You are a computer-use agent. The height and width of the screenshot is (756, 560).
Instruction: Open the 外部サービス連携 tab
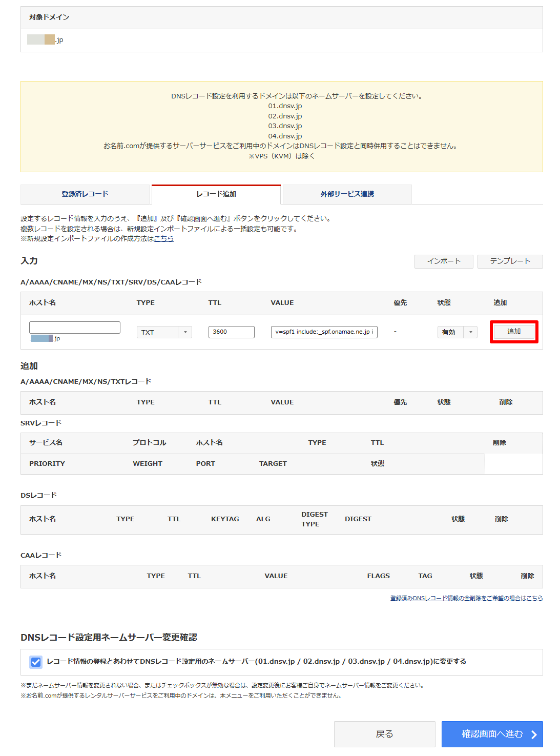click(347, 194)
